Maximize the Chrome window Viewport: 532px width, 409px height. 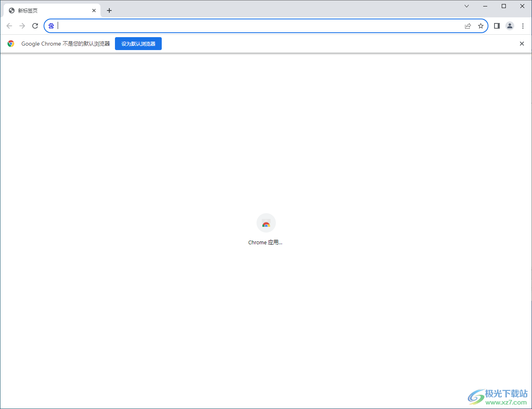pyautogui.click(x=504, y=6)
